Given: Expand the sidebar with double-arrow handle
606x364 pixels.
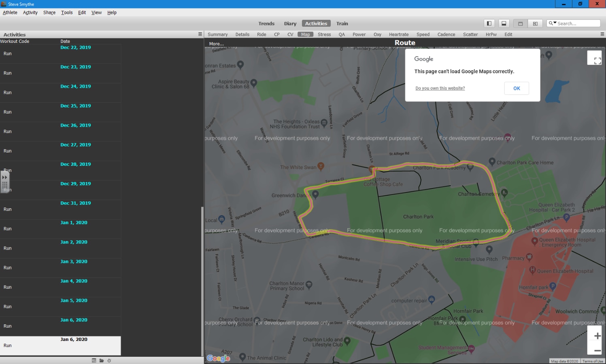Looking at the screenshot, I should point(4,177).
